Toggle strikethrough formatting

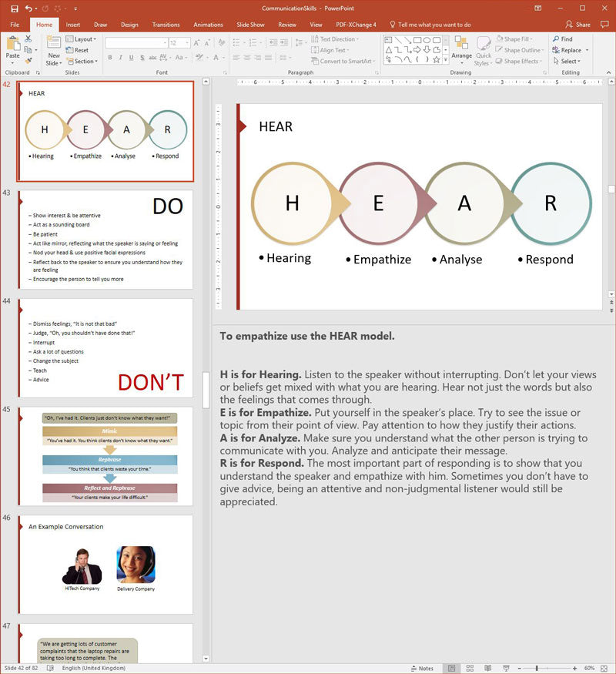pyautogui.click(x=152, y=57)
